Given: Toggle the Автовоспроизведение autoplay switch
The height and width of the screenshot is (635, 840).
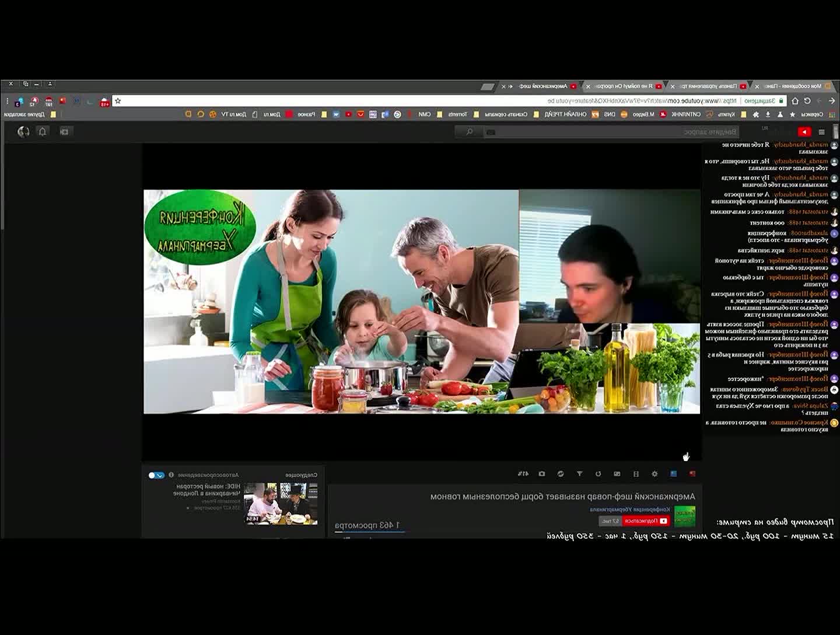Looking at the screenshot, I should 156,475.
